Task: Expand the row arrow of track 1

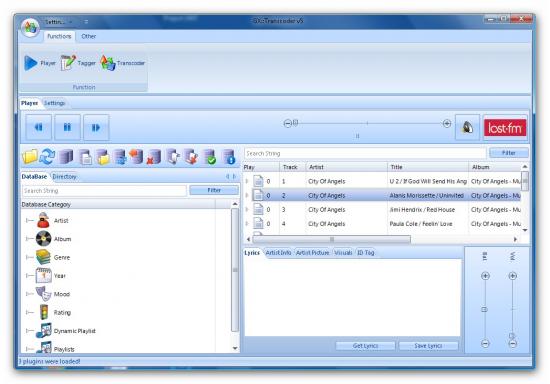Action: pos(247,181)
